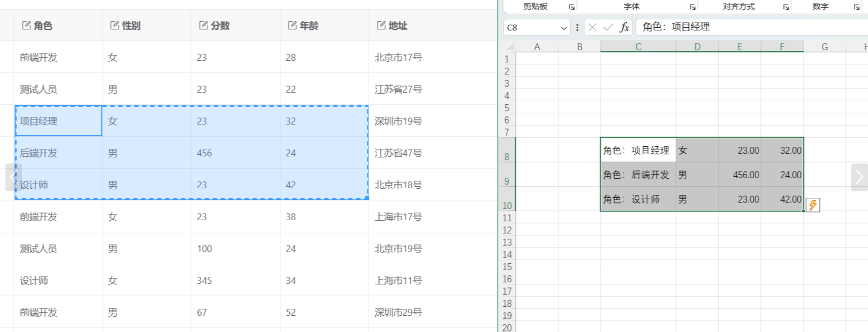
Task: Open the 对齐方式 group dialog launcher
Action: [786, 7]
